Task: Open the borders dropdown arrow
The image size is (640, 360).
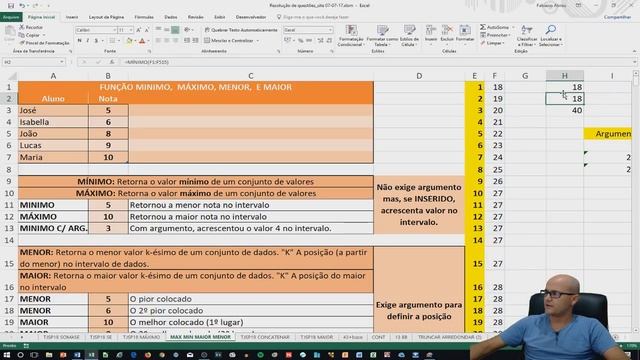Action: (x=119, y=40)
